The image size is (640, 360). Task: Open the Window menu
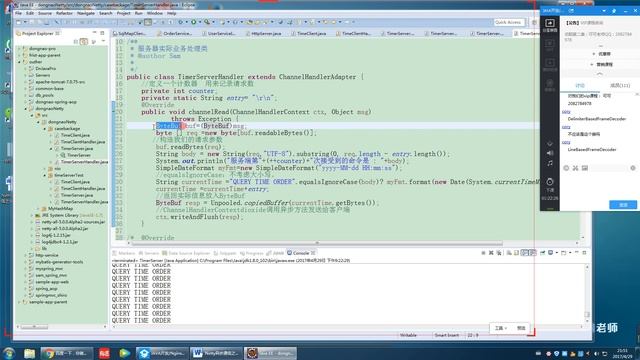pos(155,13)
